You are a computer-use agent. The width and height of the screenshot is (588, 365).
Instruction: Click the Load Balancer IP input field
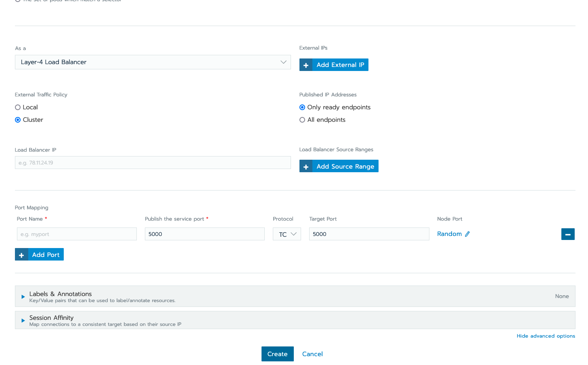tap(153, 163)
